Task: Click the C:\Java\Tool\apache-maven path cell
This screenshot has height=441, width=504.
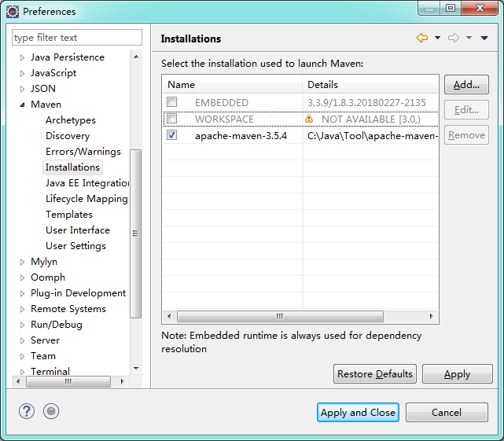Action: click(373, 136)
